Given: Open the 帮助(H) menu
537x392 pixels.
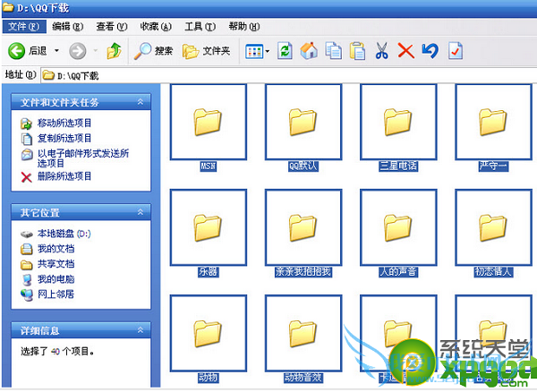Looking at the screenshot, I should (x=244, y=26).
